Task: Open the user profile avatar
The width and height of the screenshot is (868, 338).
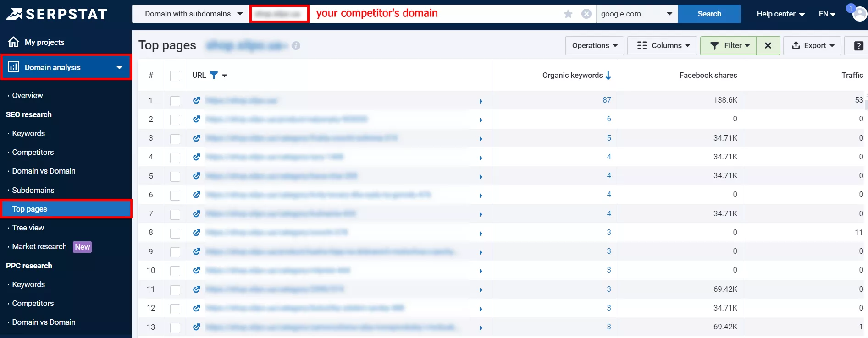Action: click(x=860, y=14)
